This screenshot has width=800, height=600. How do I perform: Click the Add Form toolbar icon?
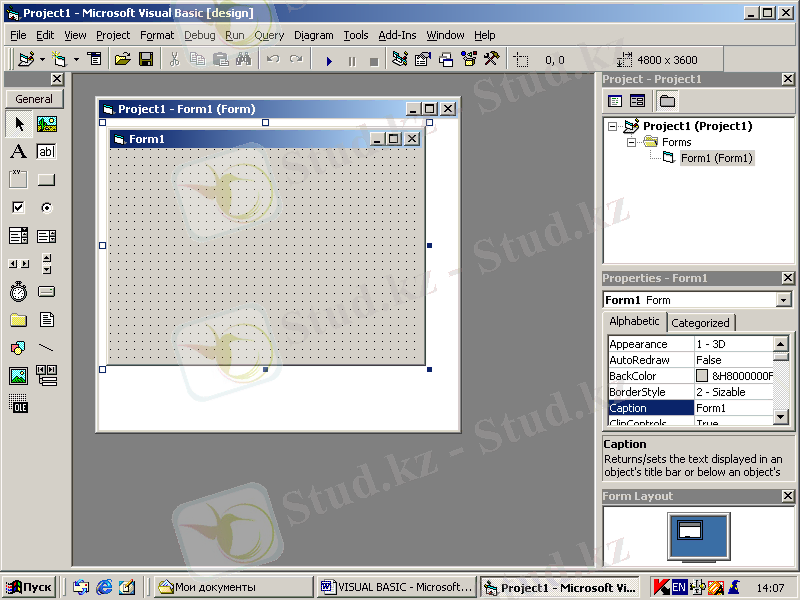pos(59,60)
